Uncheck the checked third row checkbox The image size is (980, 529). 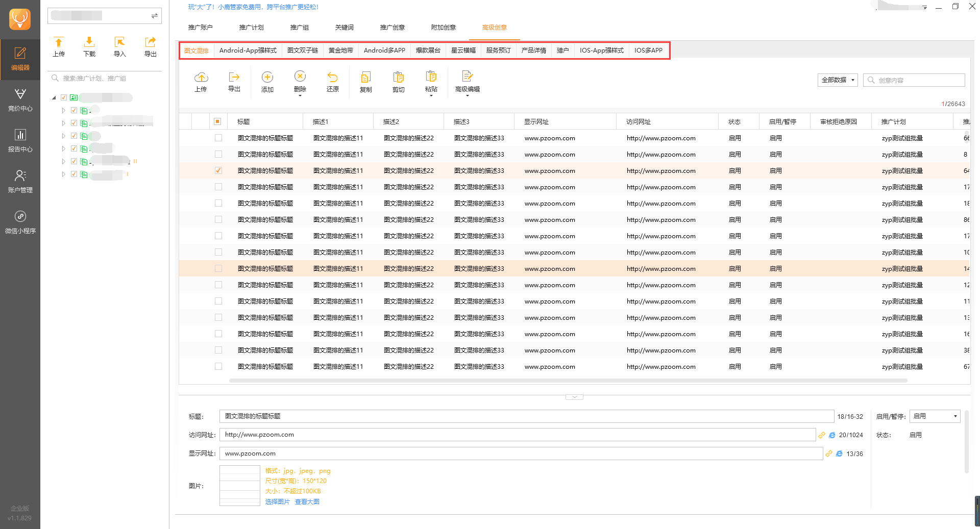tap(218, 170)
